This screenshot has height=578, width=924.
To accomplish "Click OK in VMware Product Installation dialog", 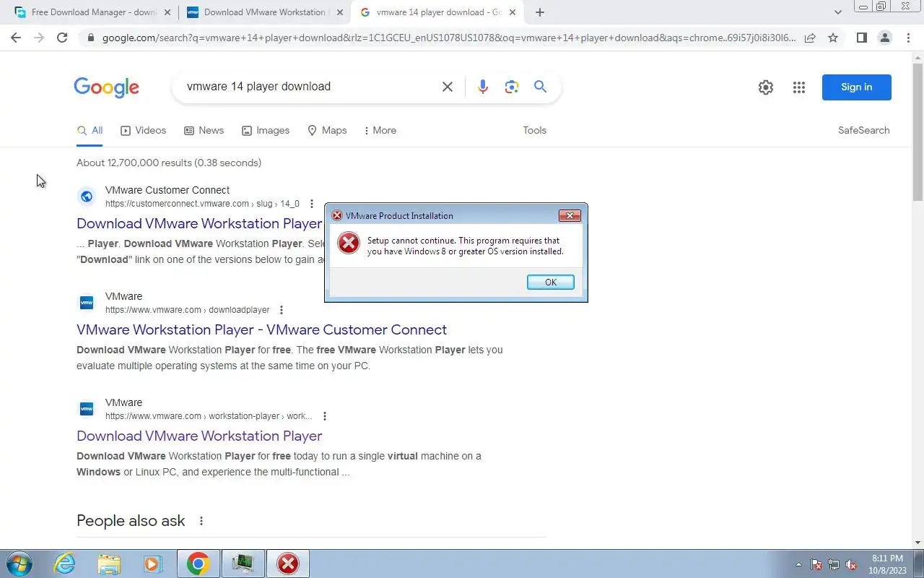I will pyautogui.click(x=550, y=282).
